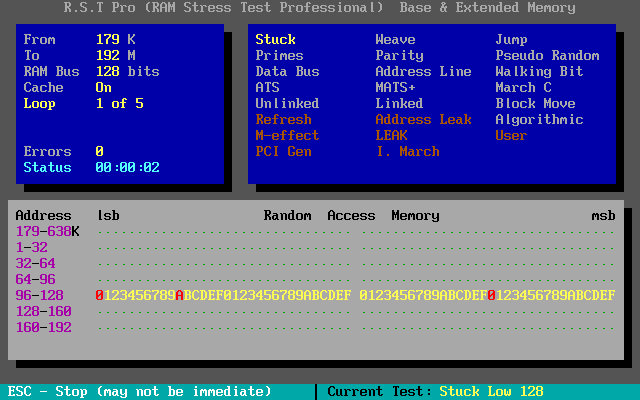Image resolution: width=640 pixels, height=400 pixels.
Task: Click the Pseudo Random test label
Action: 547,56
